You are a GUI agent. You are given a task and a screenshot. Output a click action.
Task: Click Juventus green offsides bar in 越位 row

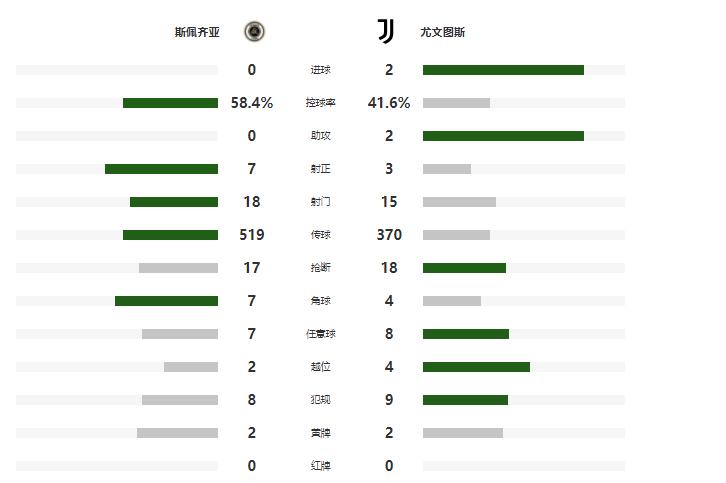click(x=476, y=367)
